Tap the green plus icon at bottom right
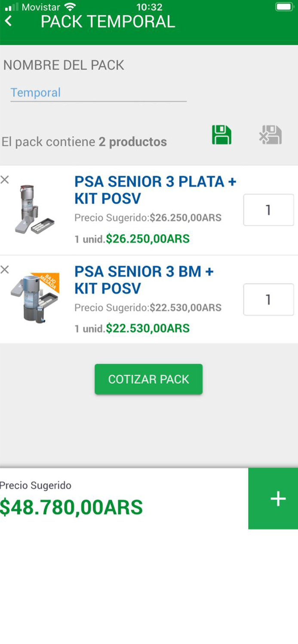The height and width of the screenshot is (644, 298). pyautogui.click(x=278, y=498)
